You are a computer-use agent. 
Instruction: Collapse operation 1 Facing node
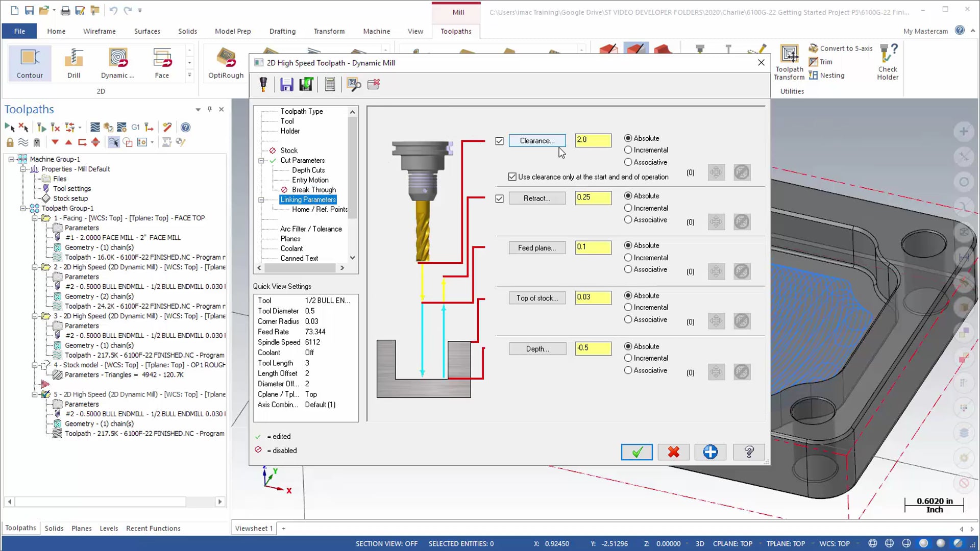34,218
